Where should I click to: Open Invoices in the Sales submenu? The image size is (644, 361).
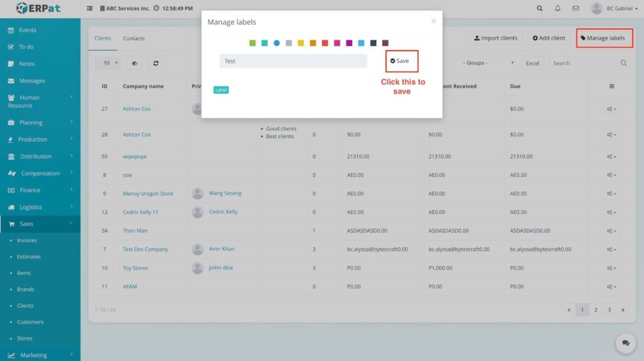click(27, 240)
